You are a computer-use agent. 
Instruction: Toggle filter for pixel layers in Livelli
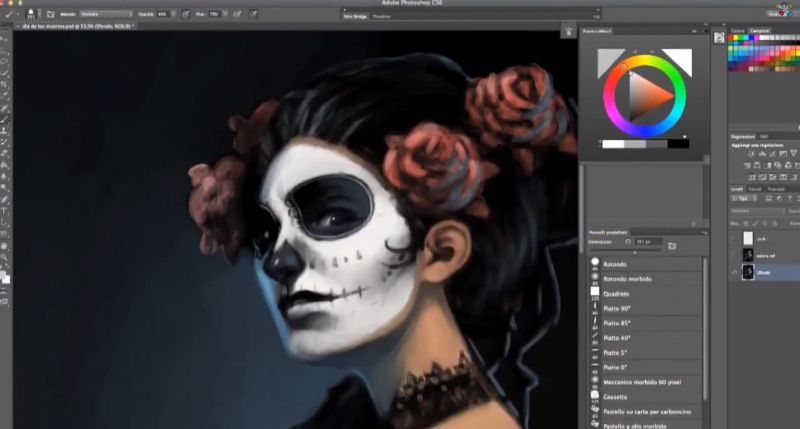click(x=768, y=198)
